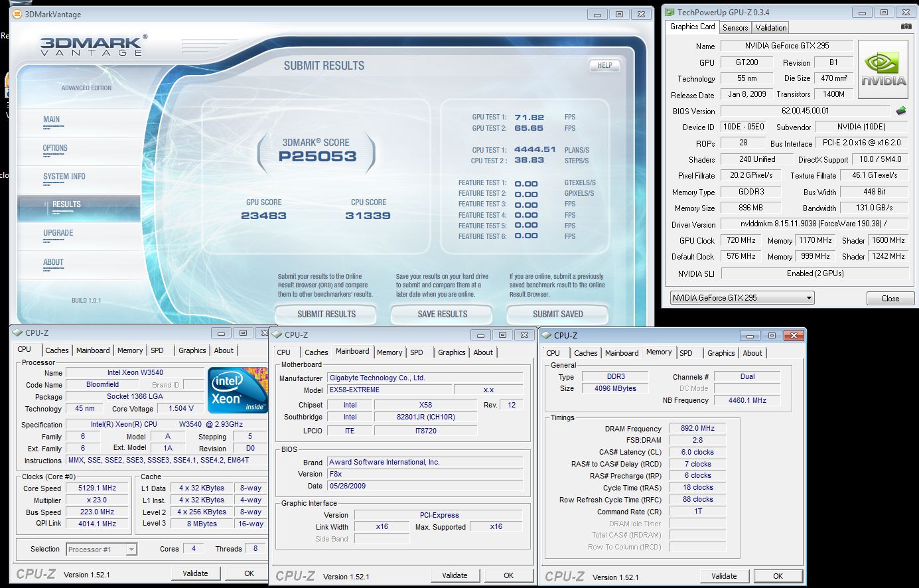Image resolution: width=919 pixels, height=588 pixels.
Task: Click the GPU Clock 720 MHz field
Action: [x=741, y=240]
